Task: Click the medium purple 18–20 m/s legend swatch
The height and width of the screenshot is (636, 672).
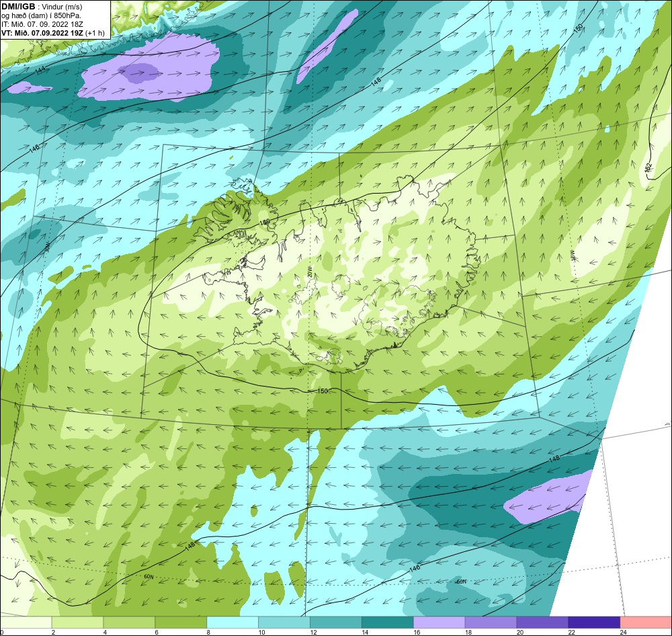Action: (x=491, y=622)
